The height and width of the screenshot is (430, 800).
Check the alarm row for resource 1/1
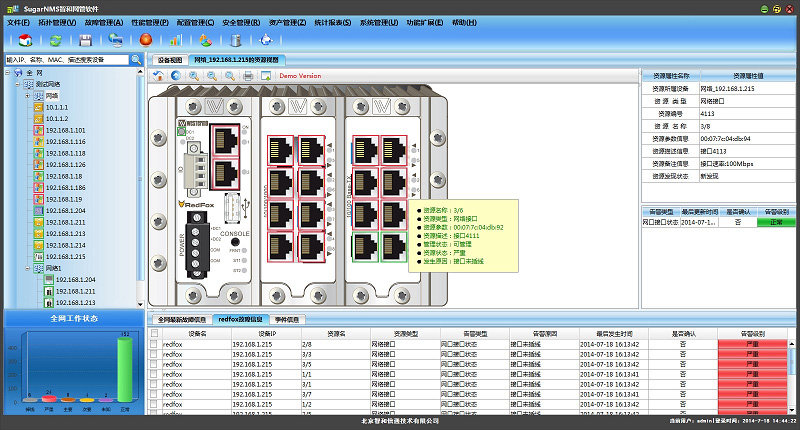tap(154, 374)
